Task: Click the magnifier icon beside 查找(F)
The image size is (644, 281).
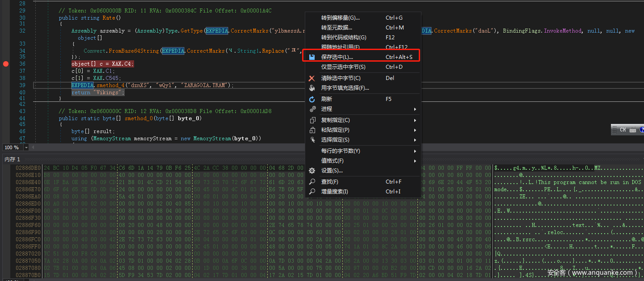Action: (312, 182)
